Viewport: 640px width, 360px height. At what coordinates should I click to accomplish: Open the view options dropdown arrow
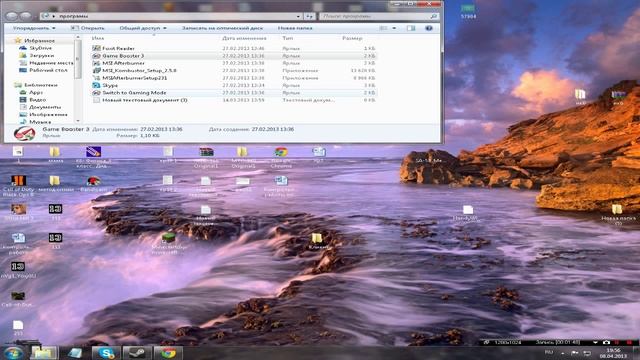(394, 28)
